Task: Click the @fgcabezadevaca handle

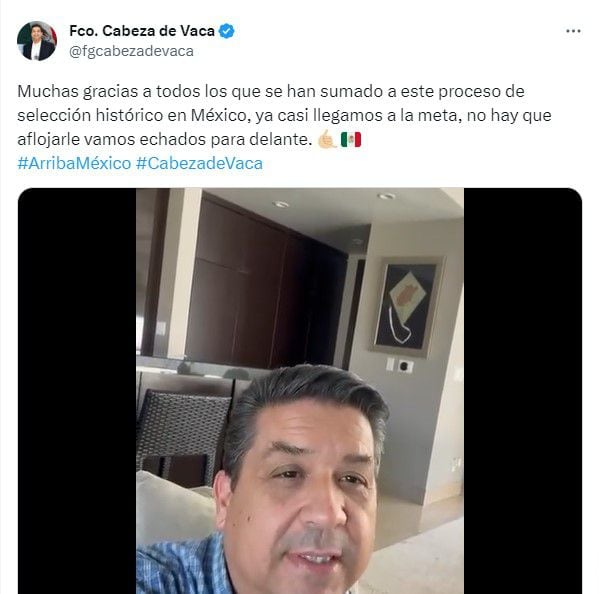Action: pyautogui.click(x=131, y=51)
